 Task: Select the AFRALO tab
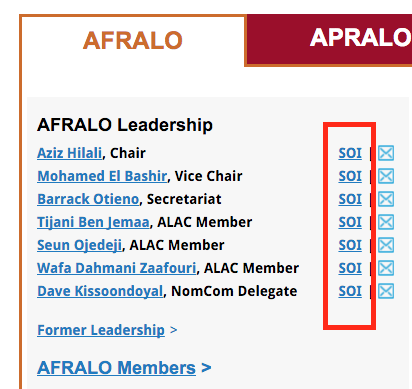click(133, 41)
